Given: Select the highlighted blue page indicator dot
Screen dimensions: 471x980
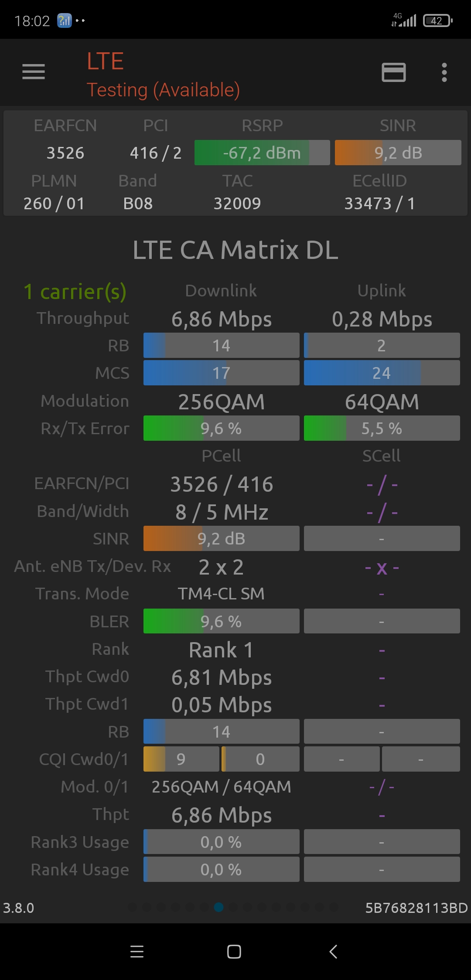Looking at the screenshot, I should point(219,907).
